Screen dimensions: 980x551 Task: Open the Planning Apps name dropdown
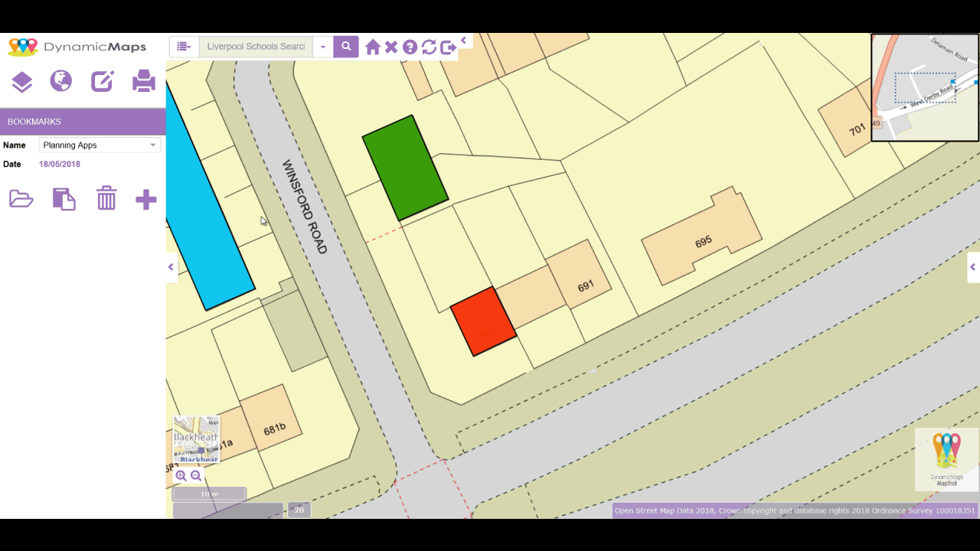coord(100,145)
